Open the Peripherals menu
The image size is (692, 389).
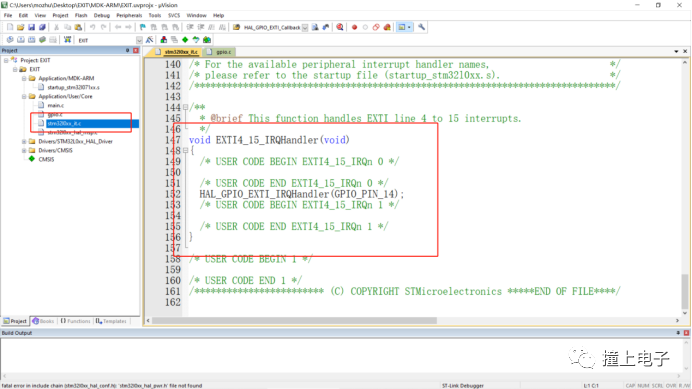[x=129, y=15]
